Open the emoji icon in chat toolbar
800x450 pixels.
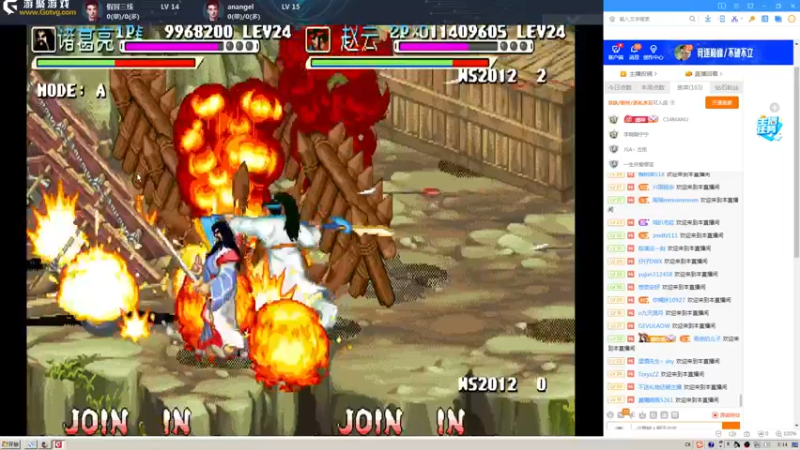611,415
